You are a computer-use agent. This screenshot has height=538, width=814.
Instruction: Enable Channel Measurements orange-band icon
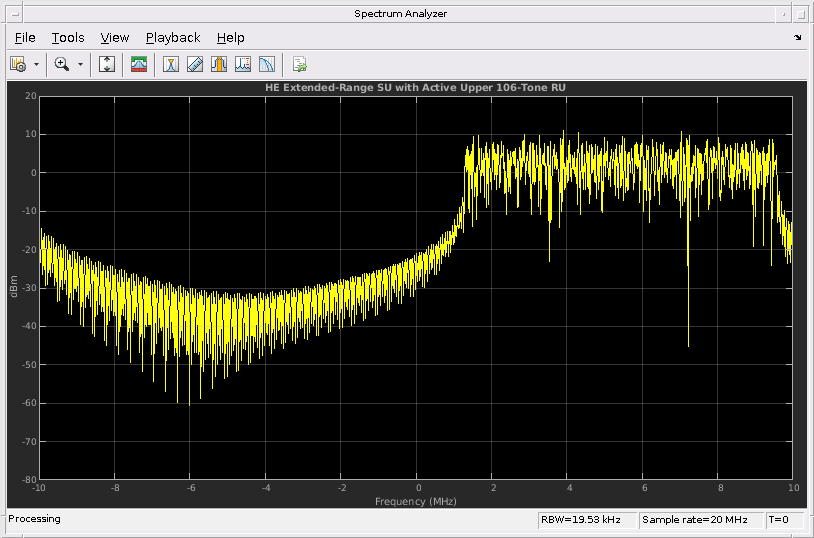click(x=219, y=64)
